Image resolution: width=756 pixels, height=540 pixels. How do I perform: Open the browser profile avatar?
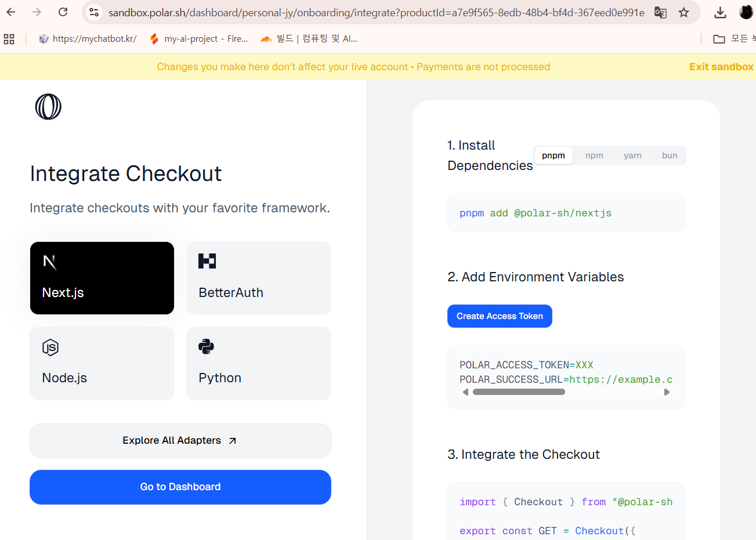(746, 12)
